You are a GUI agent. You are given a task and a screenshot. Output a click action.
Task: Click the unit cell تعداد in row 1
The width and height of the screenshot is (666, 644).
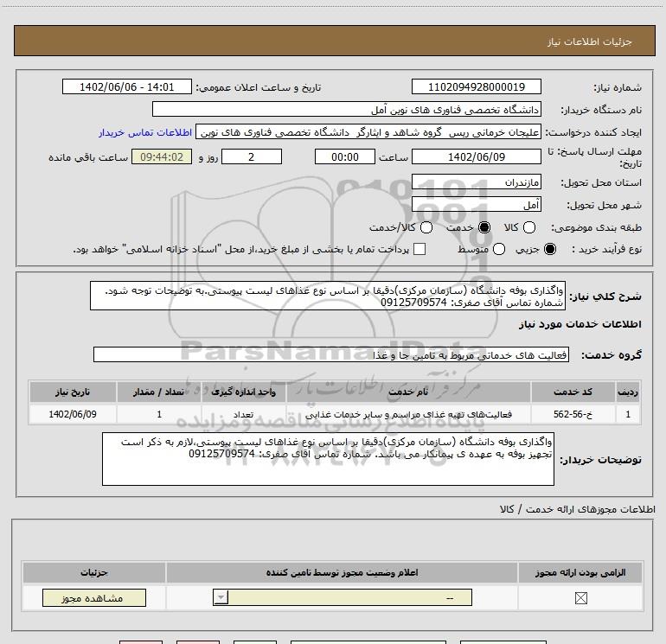coord(243,414)
